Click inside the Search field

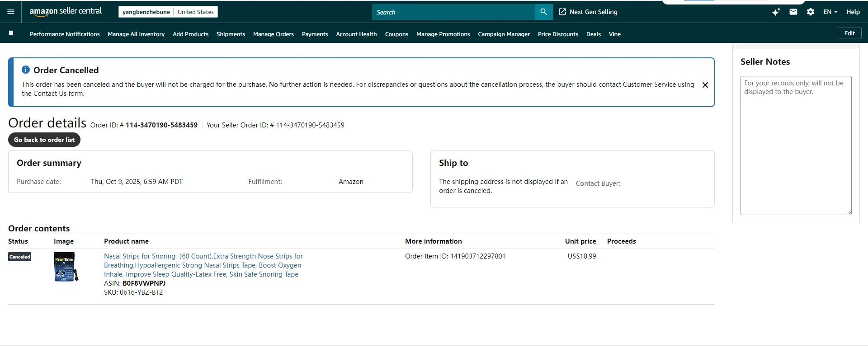point(453,12)
